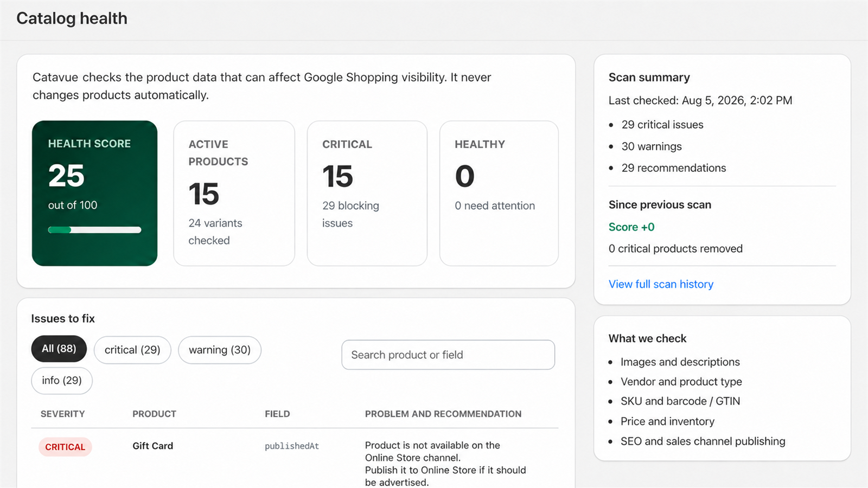Sort by the Severity column header

pyautogui.click(x=62, y=414)
